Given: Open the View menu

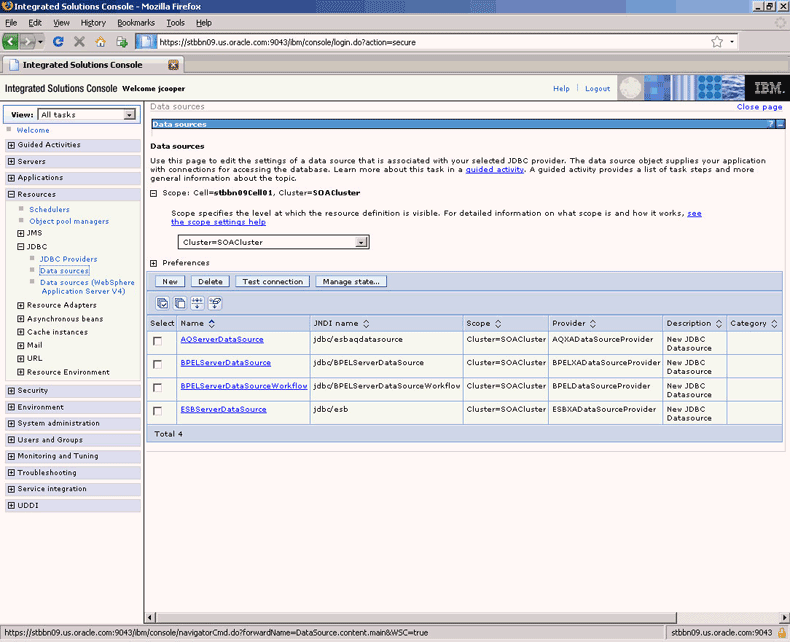Looking at the screenshot, I should click(61, 23).
